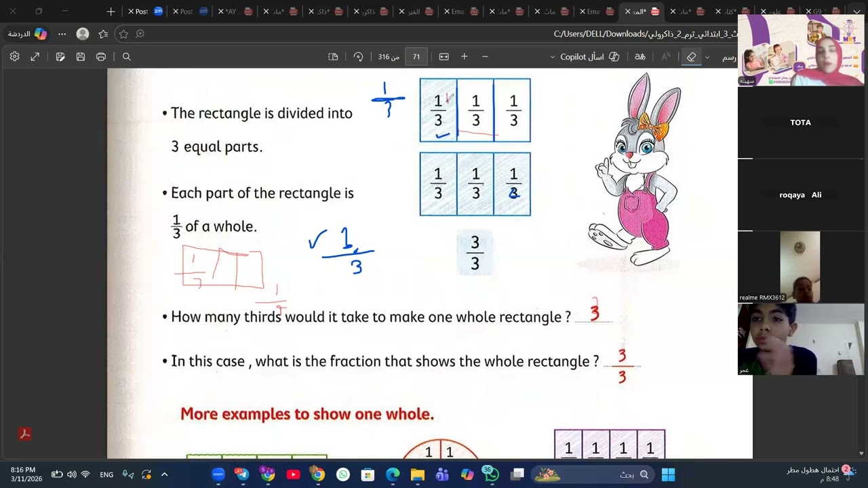This screenshot has height=488, width=868.
Task: Fit page to width
Action: 444,57
